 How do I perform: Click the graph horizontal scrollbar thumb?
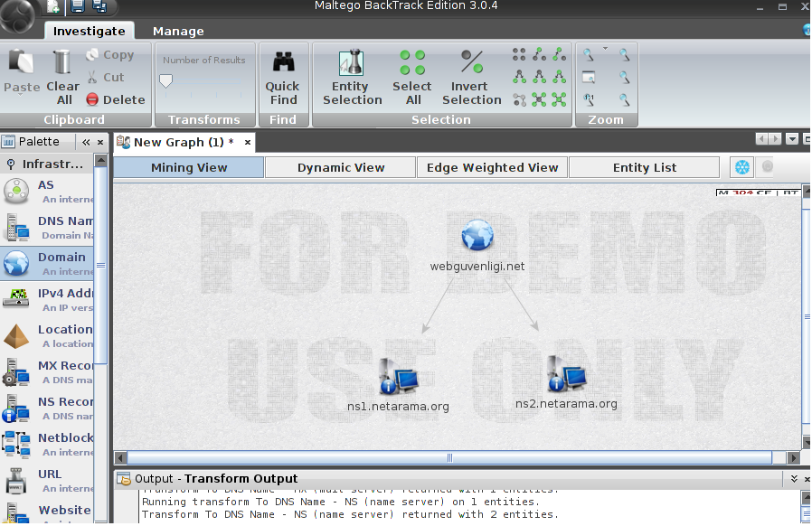point(449,457)
